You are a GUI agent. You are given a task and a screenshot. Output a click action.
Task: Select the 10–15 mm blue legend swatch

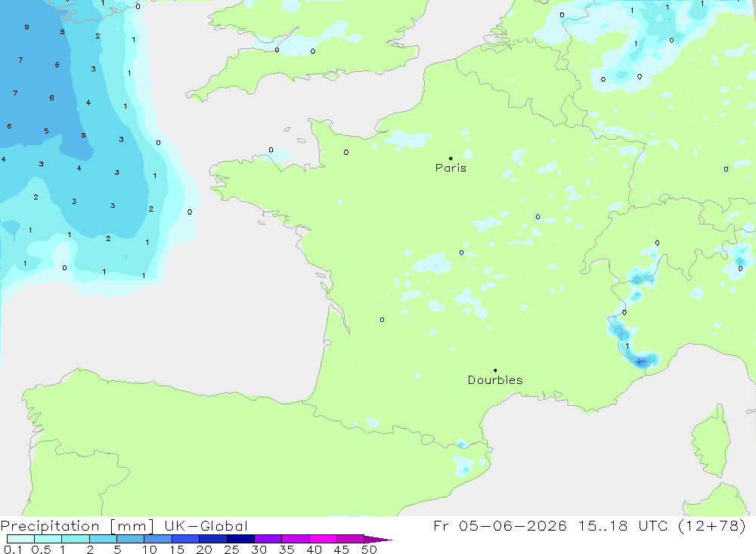click(x=158, y=539)
